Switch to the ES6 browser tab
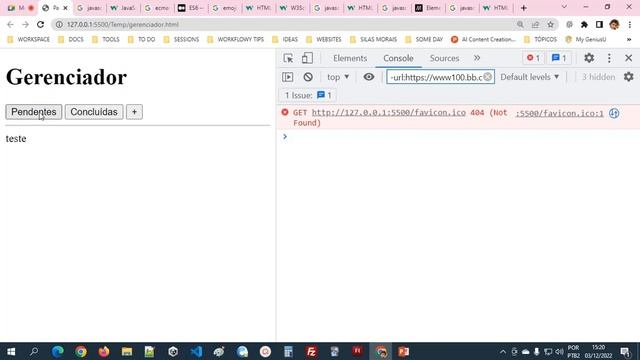The width and height of the screenshot is (640, 360). 191,8
